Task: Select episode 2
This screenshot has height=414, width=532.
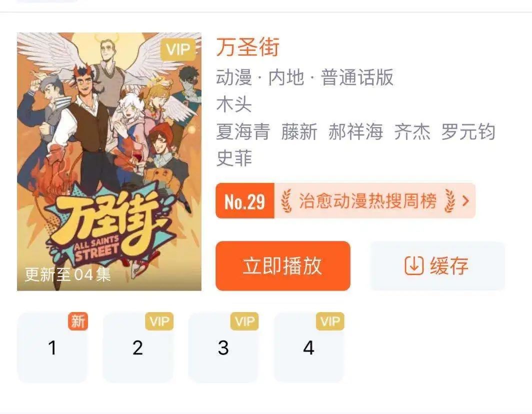Action: pos(138,348)
